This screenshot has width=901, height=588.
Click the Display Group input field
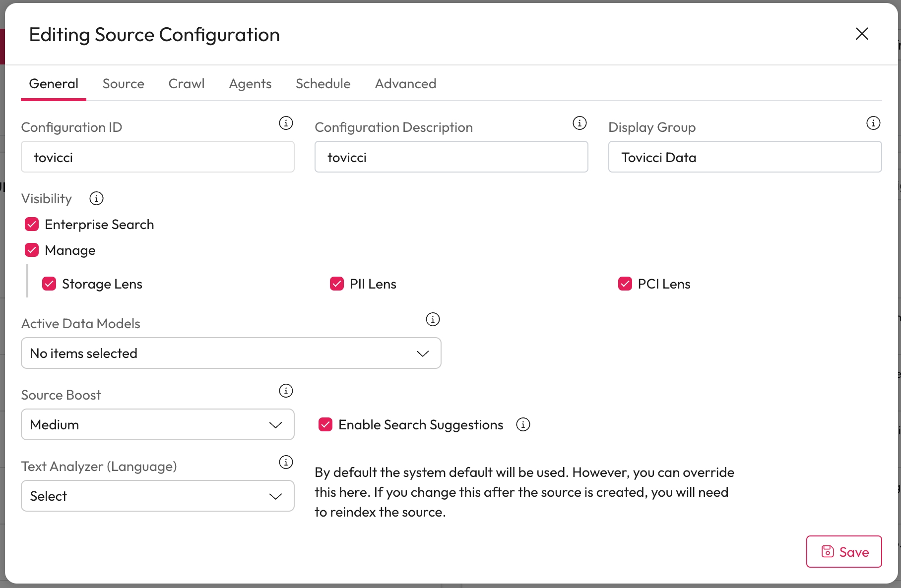[745, 157]
